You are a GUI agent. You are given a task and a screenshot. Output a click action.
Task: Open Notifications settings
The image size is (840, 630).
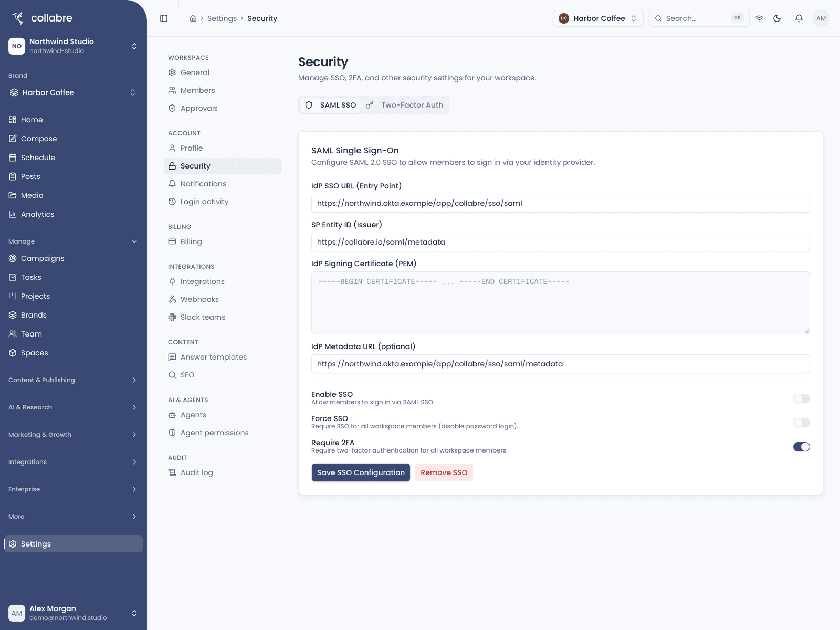tap(223, 184)
